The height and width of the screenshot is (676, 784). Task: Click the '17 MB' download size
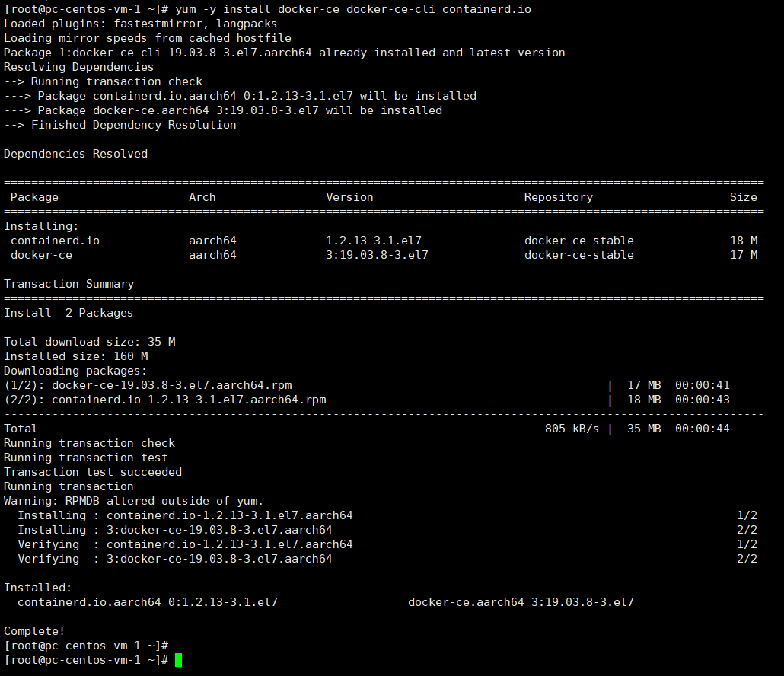pos(644,386)
